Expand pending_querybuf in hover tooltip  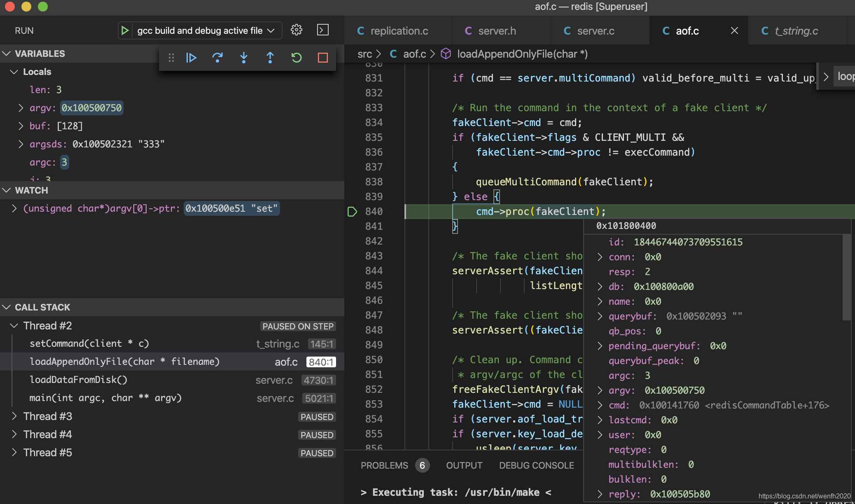tap(600, 346)
